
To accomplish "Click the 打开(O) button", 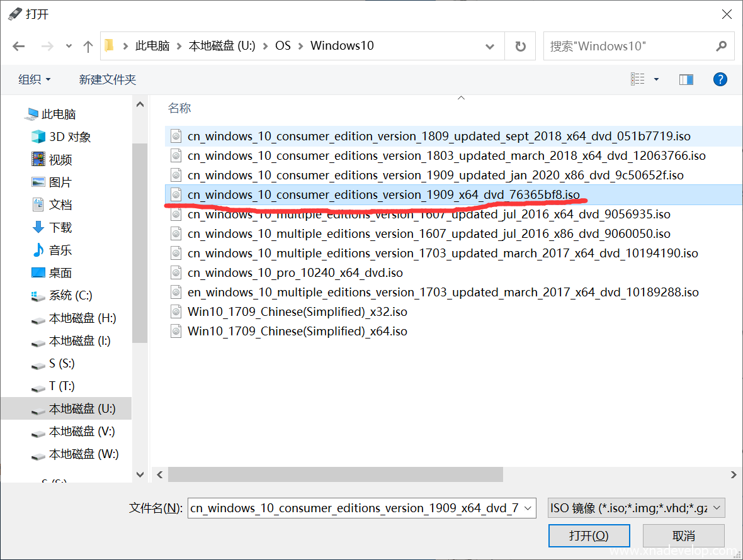I will point(589,536).
